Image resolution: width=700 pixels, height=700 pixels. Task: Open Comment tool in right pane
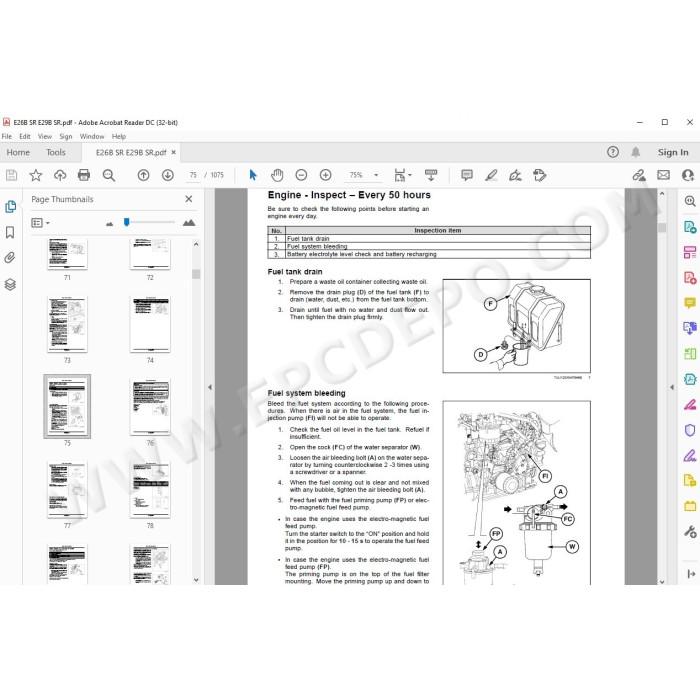click(690, 303)
